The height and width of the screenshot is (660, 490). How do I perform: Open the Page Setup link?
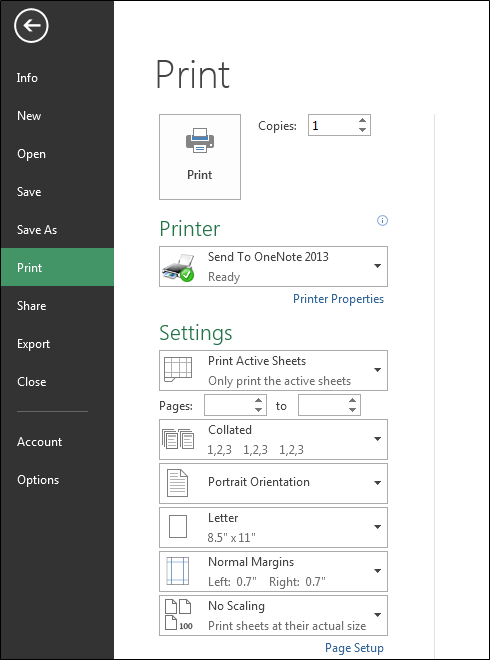354,648
